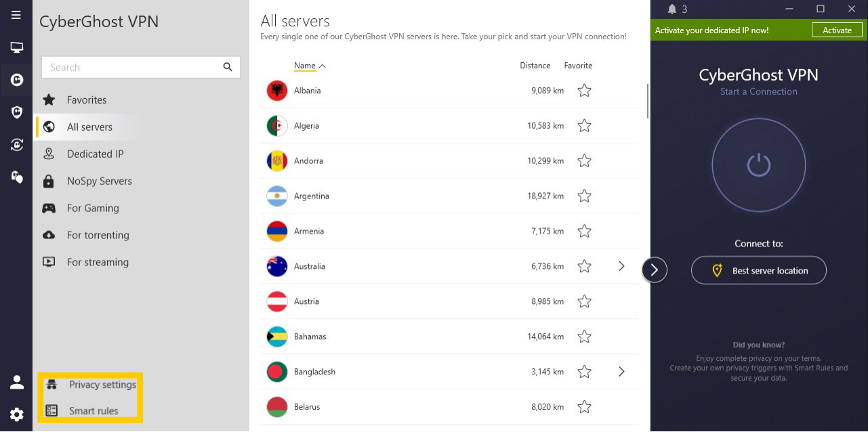Open the refresh-lock icon in left rail

tap(16, 144)
